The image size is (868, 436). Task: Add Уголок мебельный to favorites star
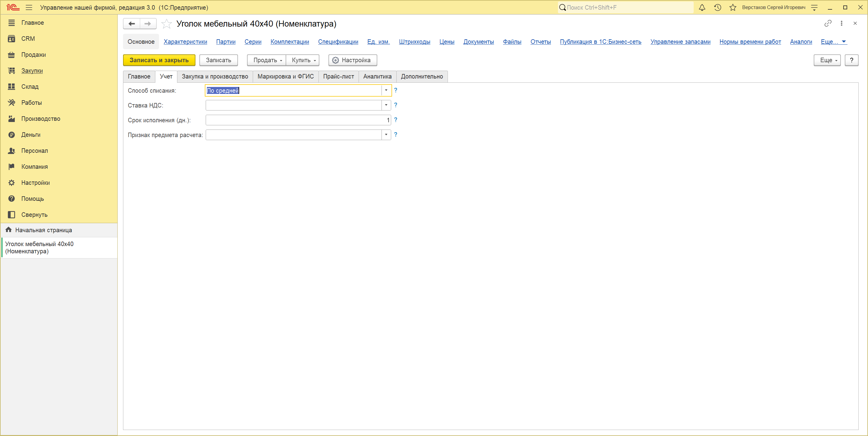click(x=166, y=24)
